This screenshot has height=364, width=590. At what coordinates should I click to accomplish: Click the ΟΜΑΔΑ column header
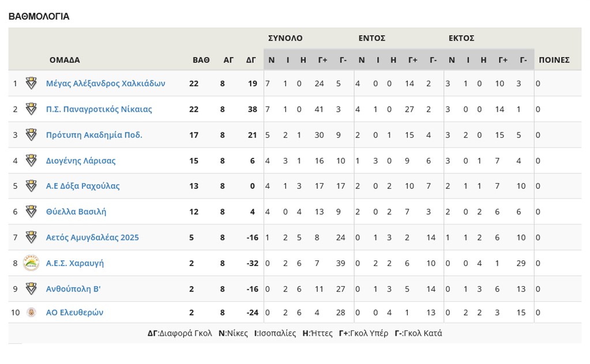[x=65, y=60]
